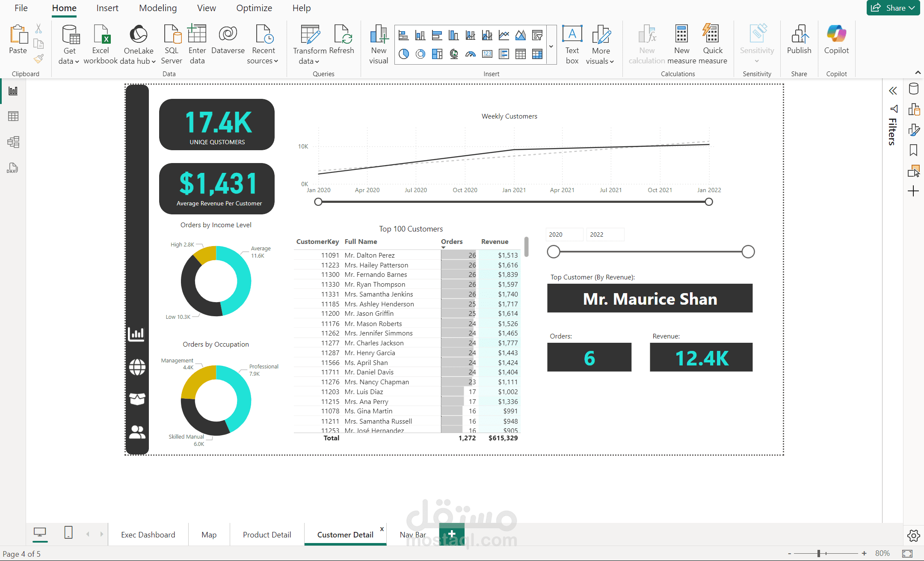Sort table by Revenue column header
924x561 pixels.
click(495, 242)
